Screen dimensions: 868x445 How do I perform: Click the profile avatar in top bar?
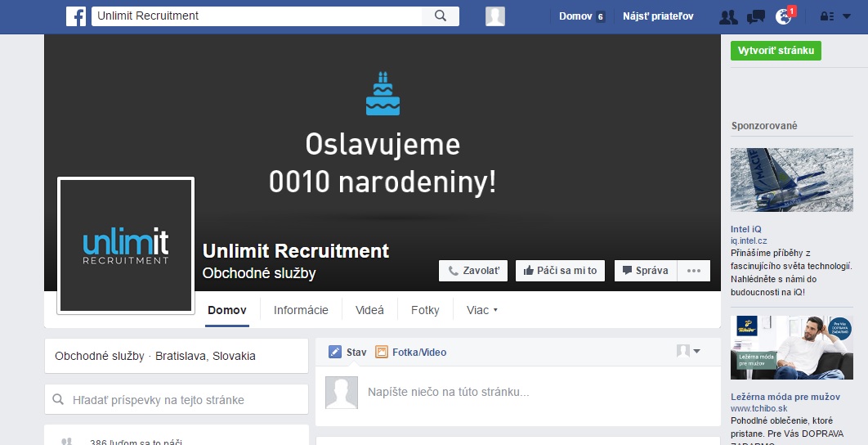(x=494, y=16)
